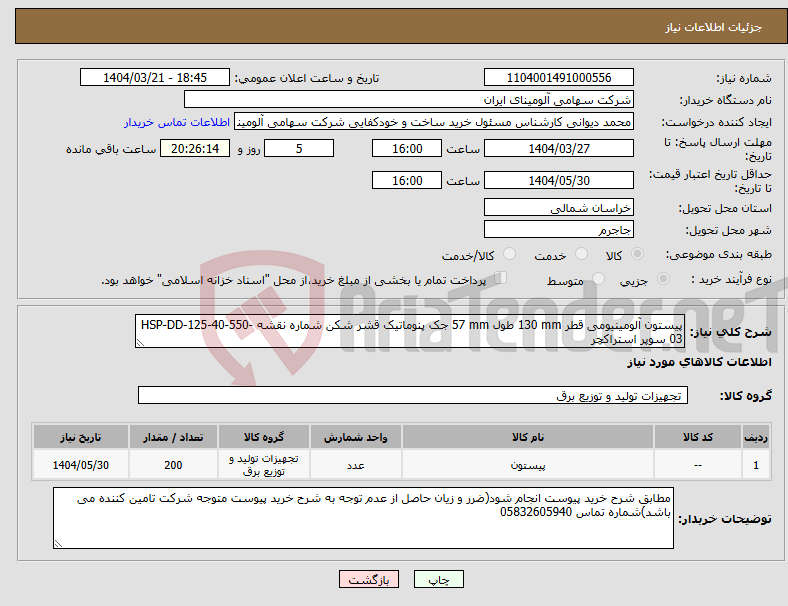788x606 pixels.
Task: Click the response deadline date 1404/03/27
Action: click(x=558, y=149)
